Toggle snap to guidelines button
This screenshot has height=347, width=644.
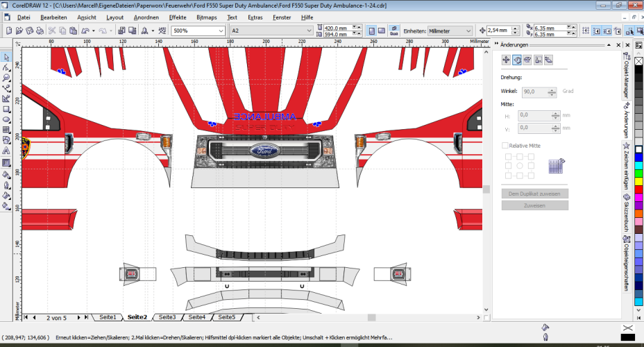pos(596,31)
